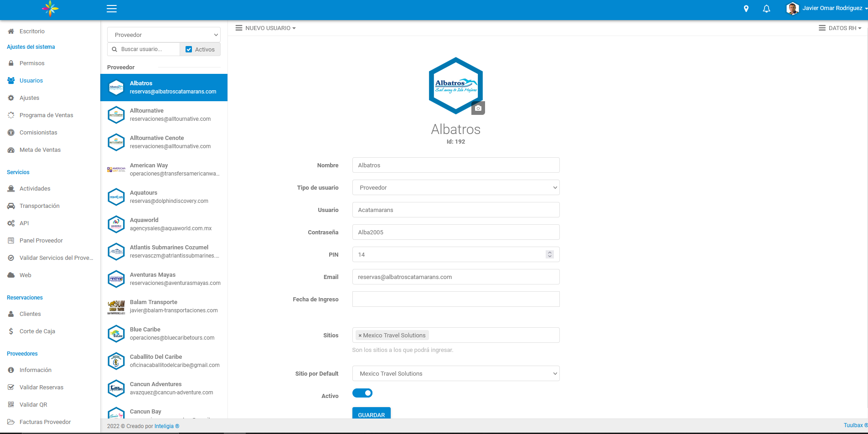The image size is (868, 434).
Task: Click the Clientes person icon
Action: pyautogui.click(x=11, y=314)
